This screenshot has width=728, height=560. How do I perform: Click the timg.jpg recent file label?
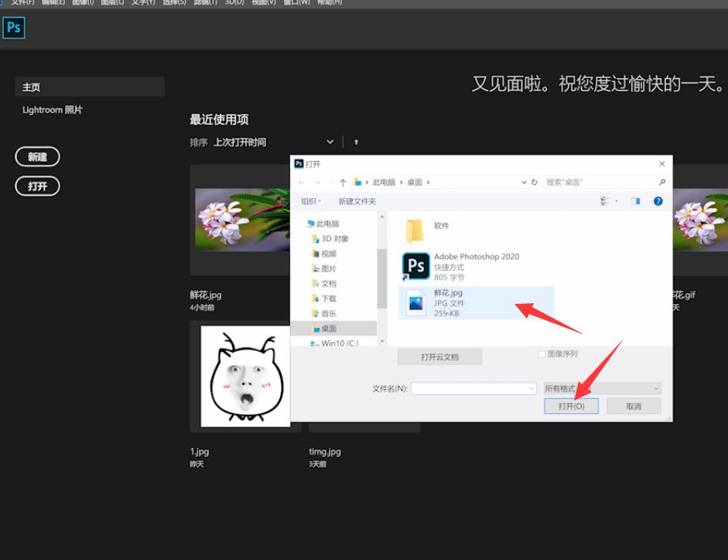point(324,452)
